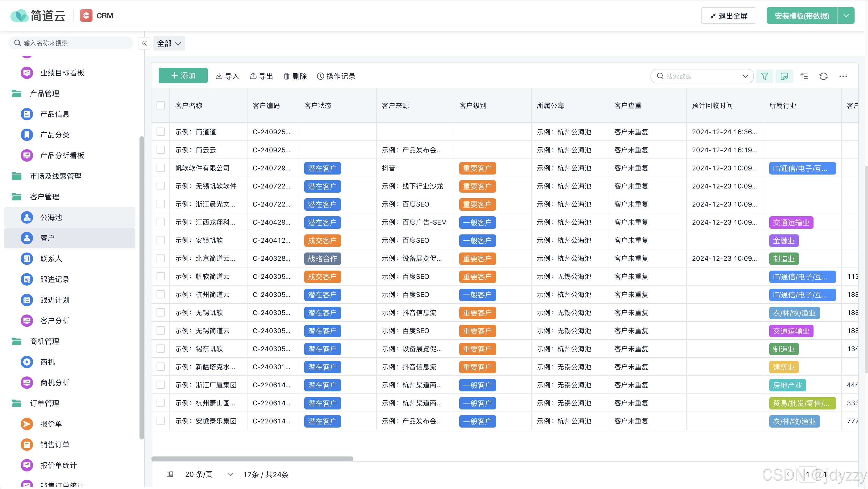This screenshot has width=868, height=489.
Task: Click the horizontal table scrollbar
Action: (252, 459)
